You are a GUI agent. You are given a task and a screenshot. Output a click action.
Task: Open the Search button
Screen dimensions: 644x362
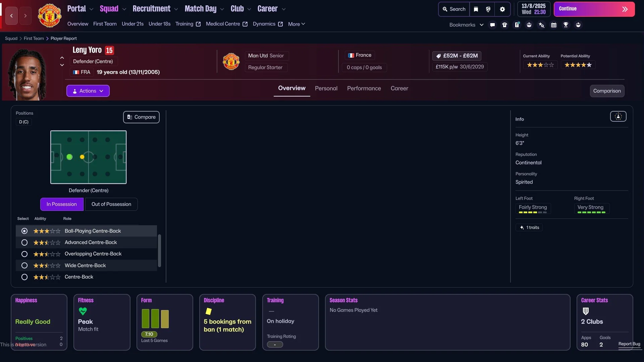tap(454, 9)
